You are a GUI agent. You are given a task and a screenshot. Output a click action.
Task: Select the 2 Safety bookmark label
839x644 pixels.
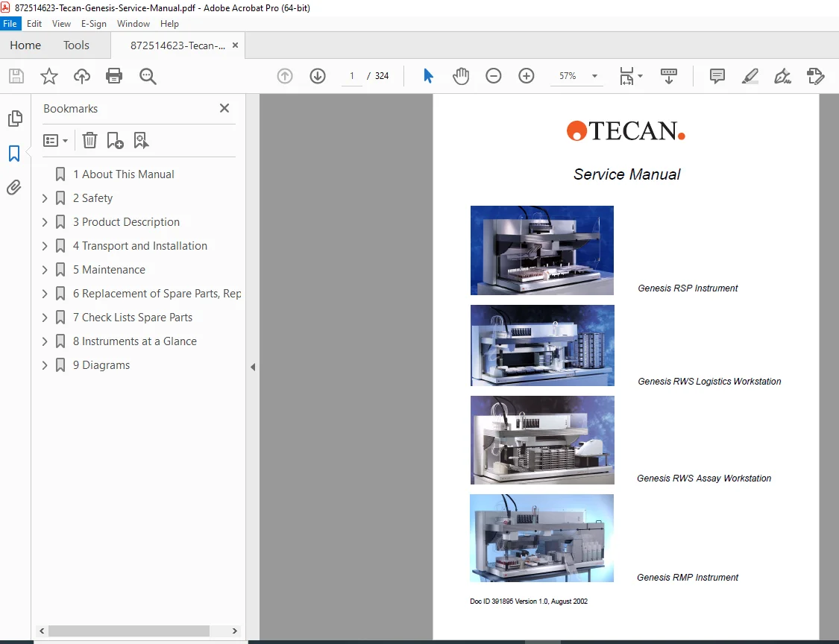coord(93,198)
